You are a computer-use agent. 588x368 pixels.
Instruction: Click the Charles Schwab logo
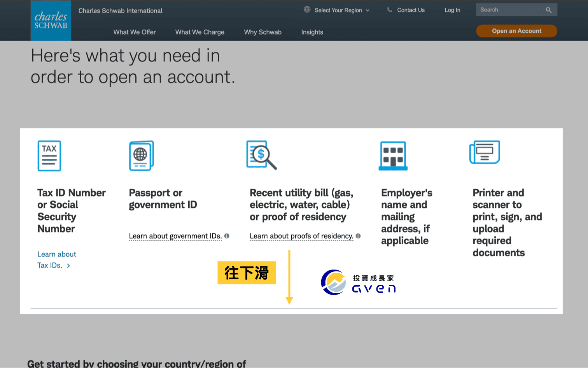51,21
